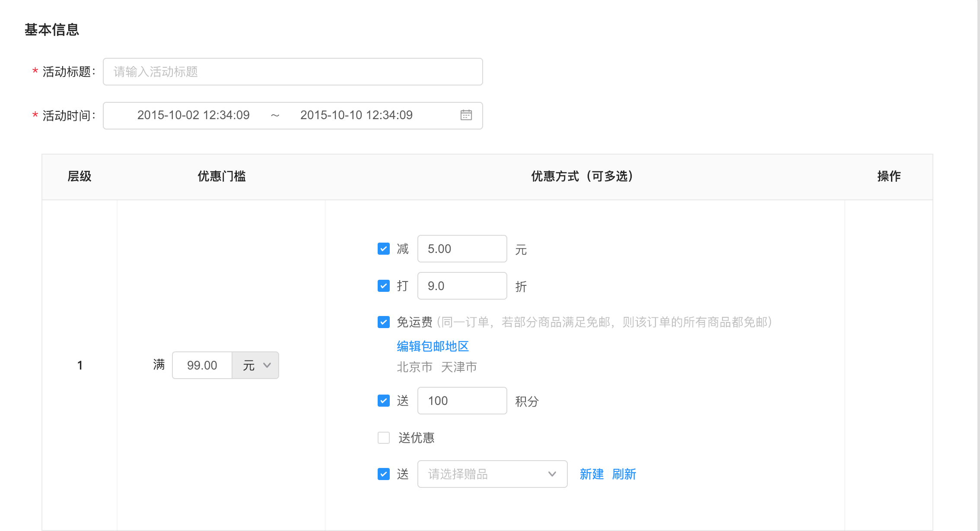Open the 元 unit dropdown
The height and width of the screenshot is (531, 980).
[255, 365]
